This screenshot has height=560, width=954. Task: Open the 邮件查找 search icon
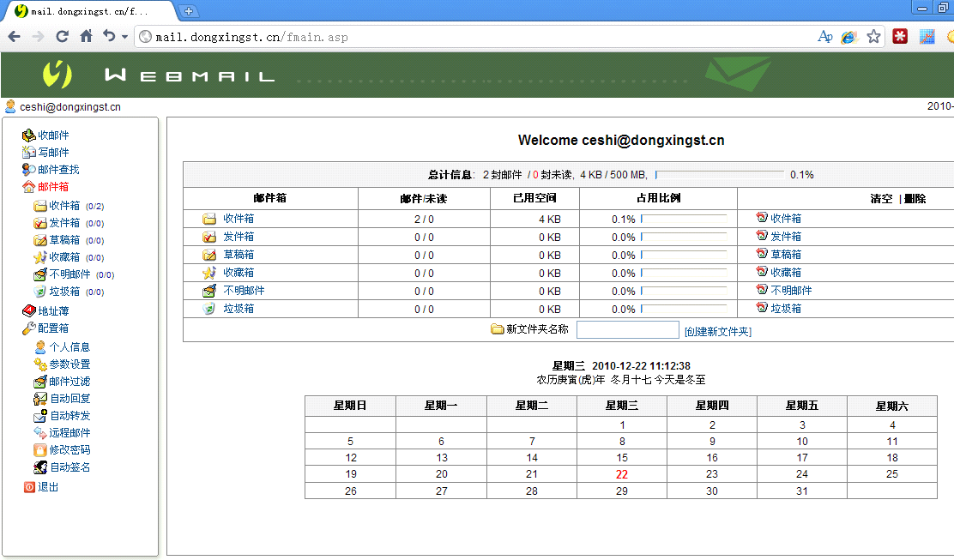point(29,170)
